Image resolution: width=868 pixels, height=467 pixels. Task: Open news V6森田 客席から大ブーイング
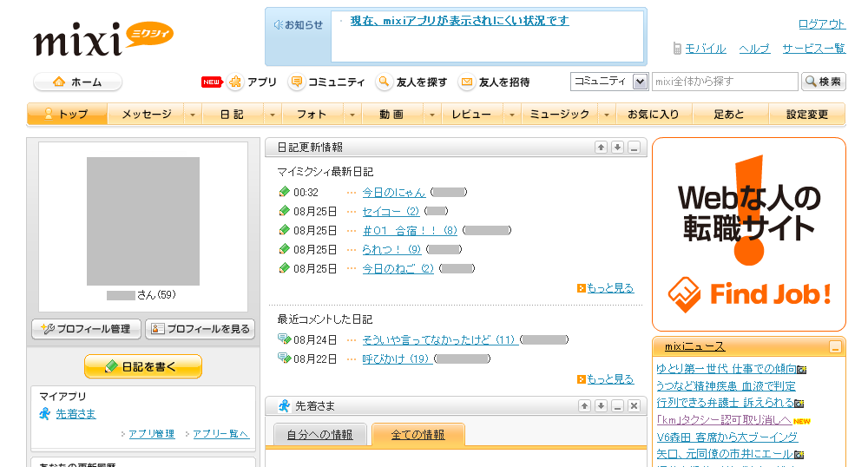[x=727, y=437]
